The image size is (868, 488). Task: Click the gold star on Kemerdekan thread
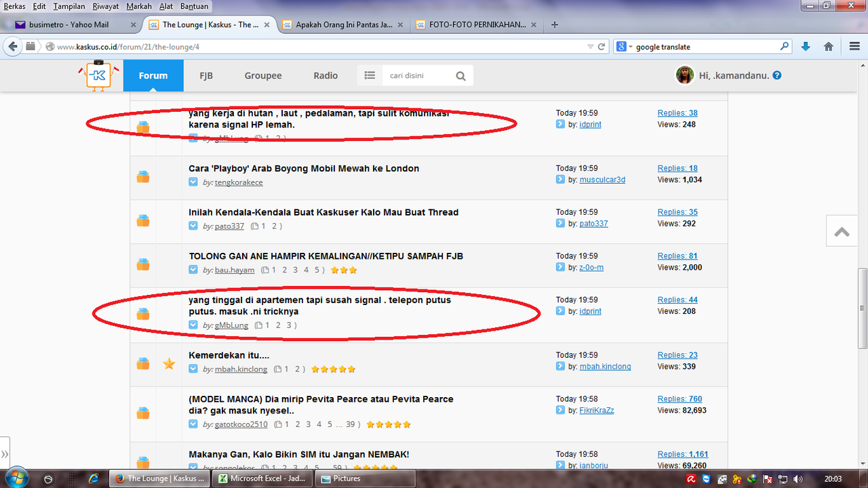coord(169,364)
